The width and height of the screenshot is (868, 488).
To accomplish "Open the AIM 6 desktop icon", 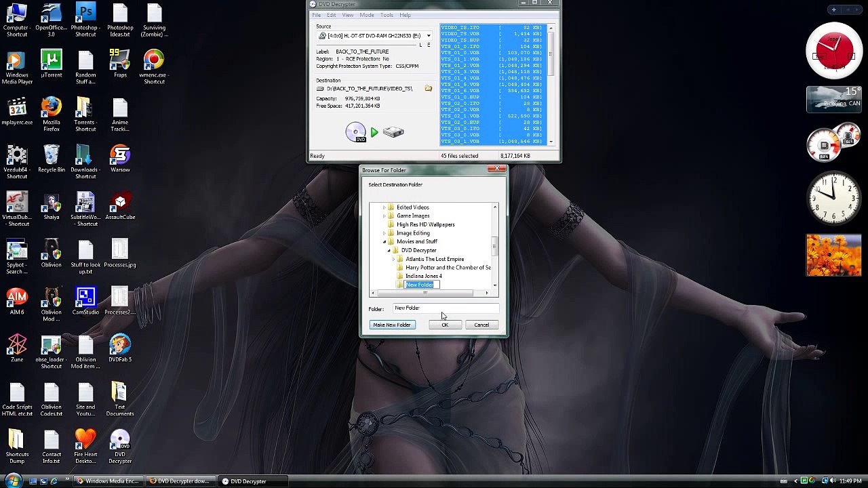I will tap(17, 302).
